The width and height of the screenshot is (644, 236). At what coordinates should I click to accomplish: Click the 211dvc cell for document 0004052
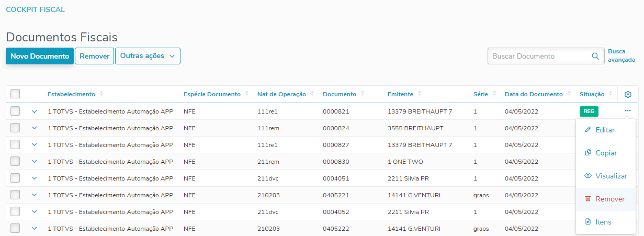pos(268,212)
